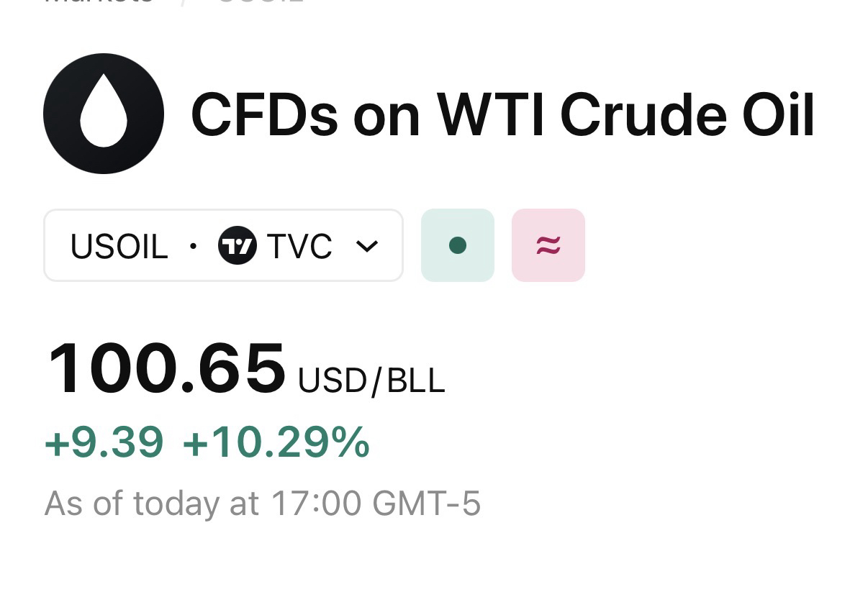Image resolution: width=868 pixels, height=592 pixels.
Task: Click the CFDs on WTI Crude Oil title
Action: point(502,115)
